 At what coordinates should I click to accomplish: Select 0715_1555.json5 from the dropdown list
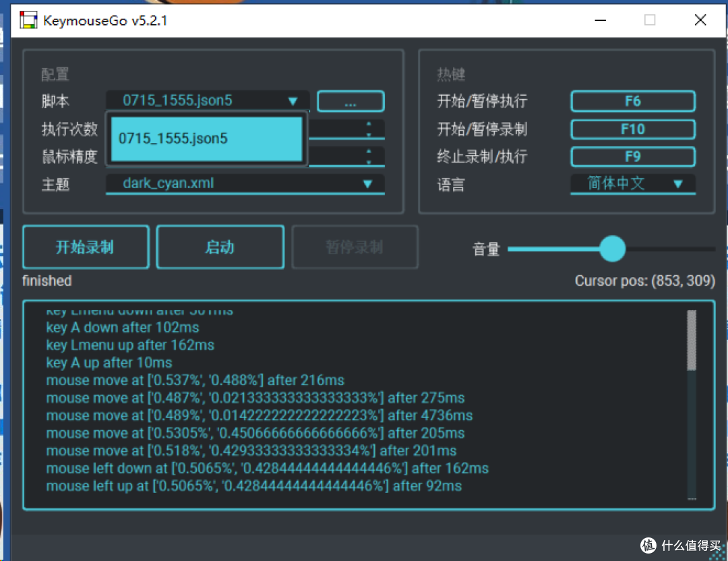click(x=206, y=140)
